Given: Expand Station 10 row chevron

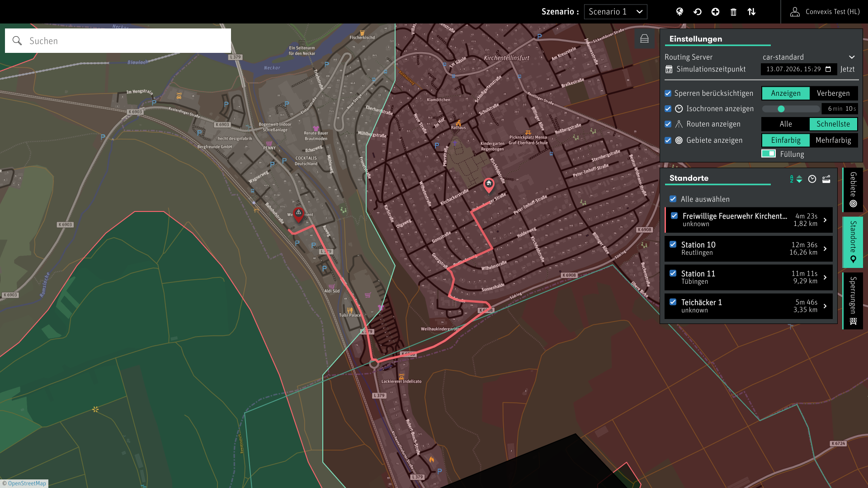Looking at the screenshot, I should pyautogui.click(x=825, y=249).
